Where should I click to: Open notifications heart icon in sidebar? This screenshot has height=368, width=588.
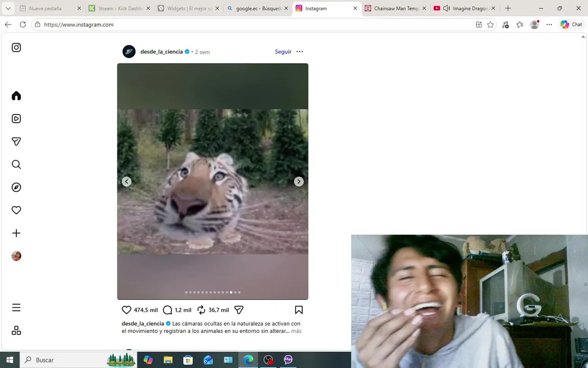16,210
